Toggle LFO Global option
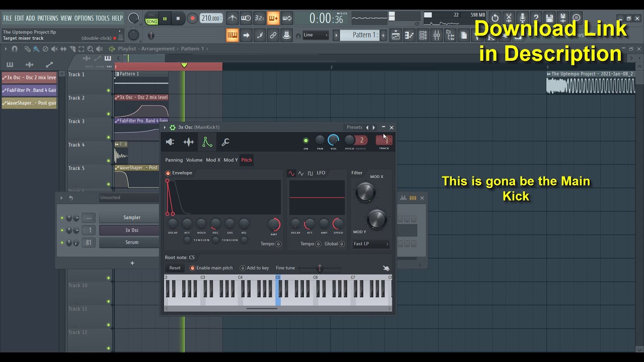The image size is (644, 362). [x=342, y=244]
